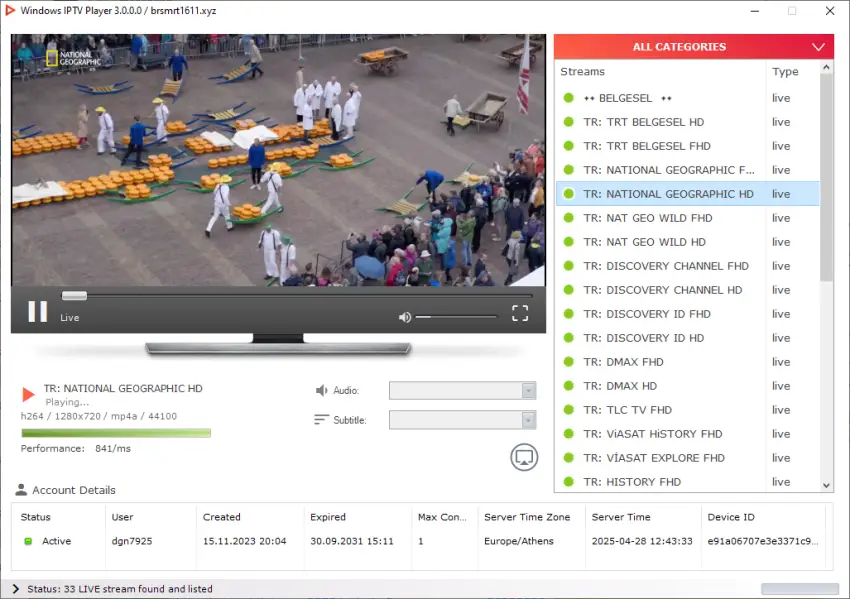Click green status dot of BELGESEL stream
The height and width of the screenshot is (599, 850).
pos(569,98)
